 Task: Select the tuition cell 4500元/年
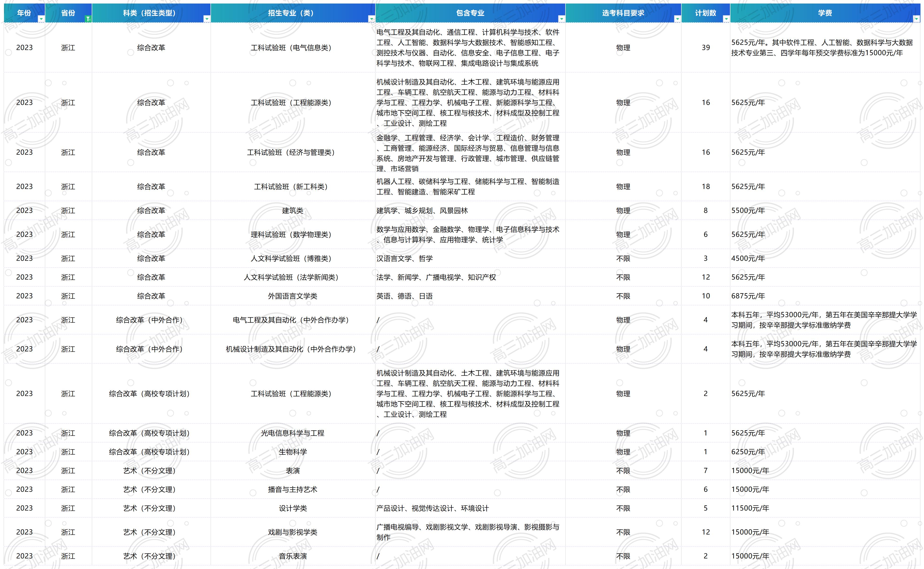pos(825,258)
